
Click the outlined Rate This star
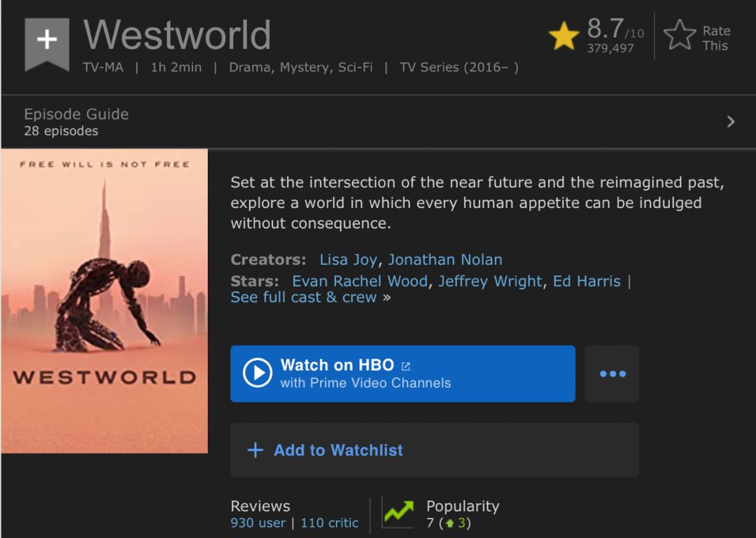coord(679,36)
